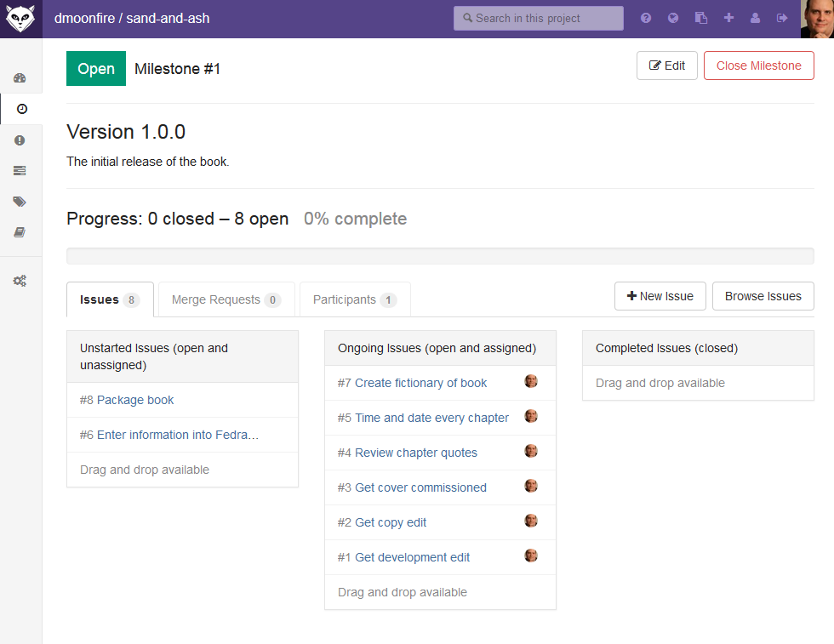
Task: Click the explore globe icon in header
Action: pos(673,18)
